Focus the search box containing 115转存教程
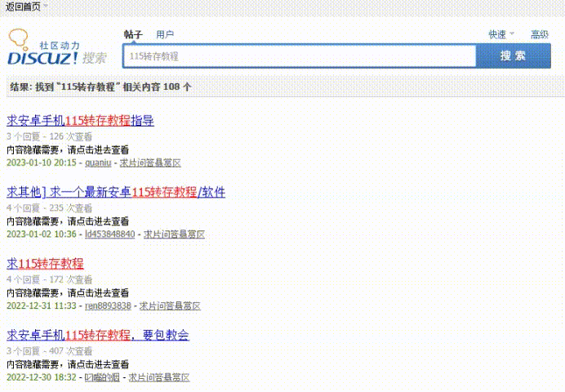 coord(299,56)
